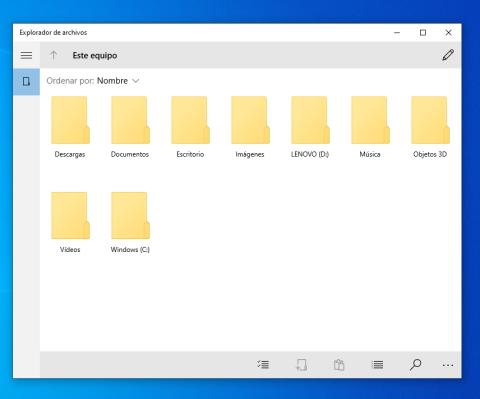The height and width of the screenshot is (399, 480).
Task: Open the hamburger navigation menu
Action: 26,55
